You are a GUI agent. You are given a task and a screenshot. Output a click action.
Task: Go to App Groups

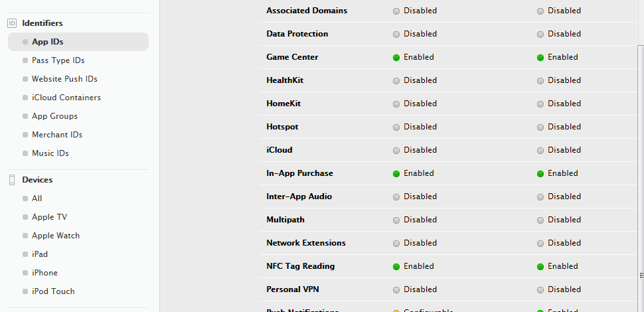pos(54,116)
